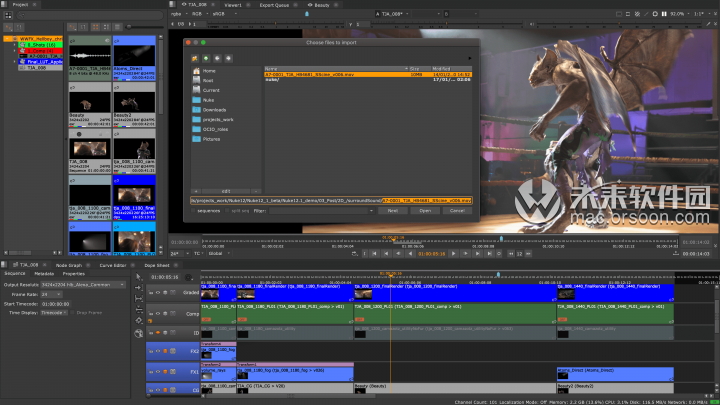
Task: Open the Output Resolution dropdown
Action: [83, 285]
